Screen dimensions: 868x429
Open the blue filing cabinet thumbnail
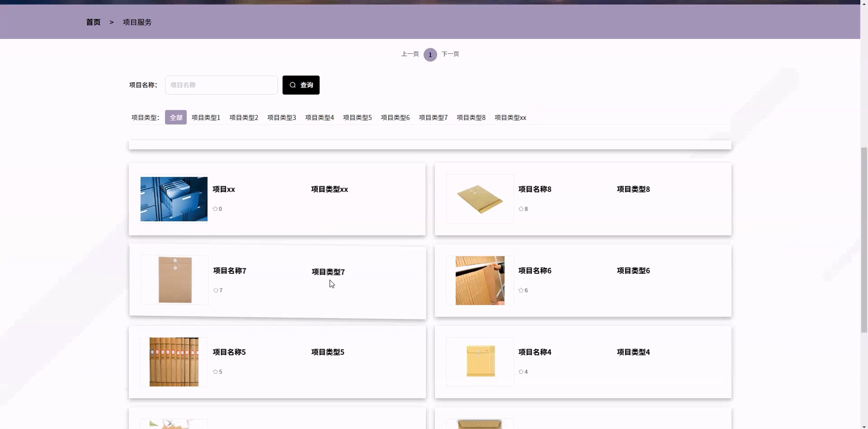[x=174, y=199]
